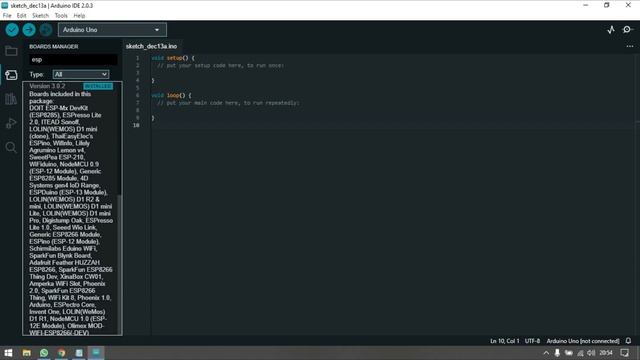Click the void loop() line in editor
This screenshot has width=640, height=360.
click(x=171, y=95)
